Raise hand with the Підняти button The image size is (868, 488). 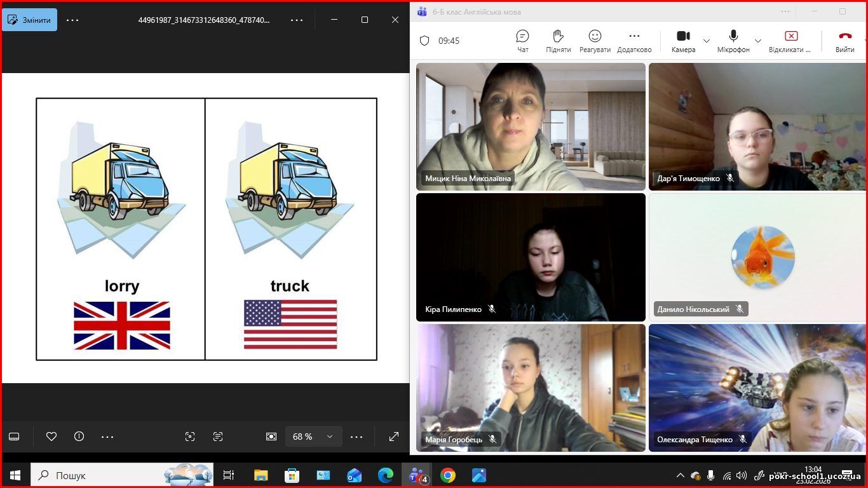(x=558, y=41)
